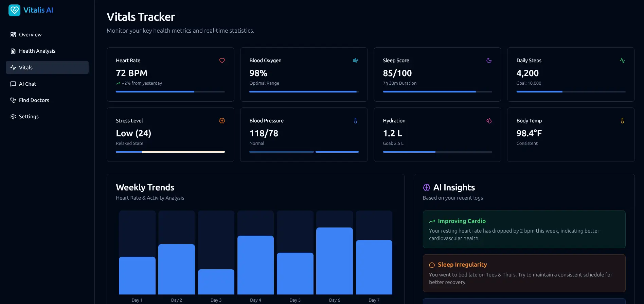Open the Improving Cardio insight card
Viewport: 644px width, 304px height.
tap(524, 229)
